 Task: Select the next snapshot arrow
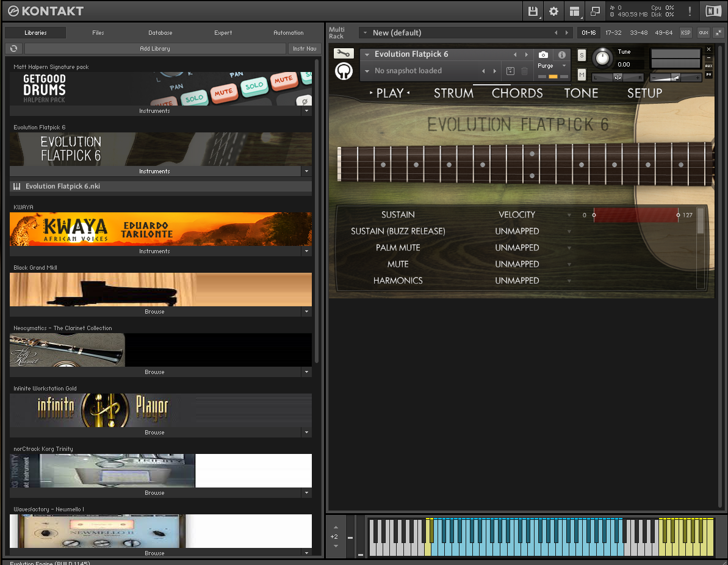495,71
